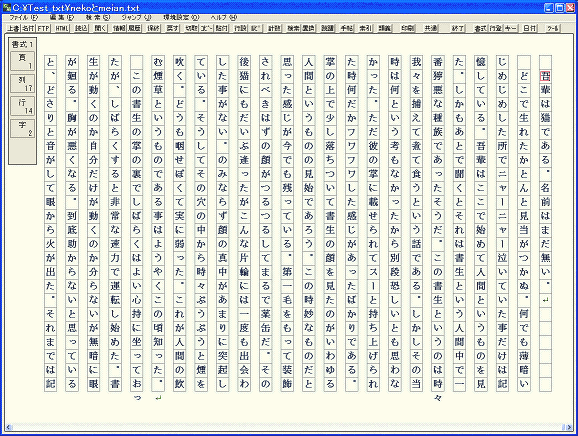Click the 戻す (undo) toolbar button

[173, 28]
